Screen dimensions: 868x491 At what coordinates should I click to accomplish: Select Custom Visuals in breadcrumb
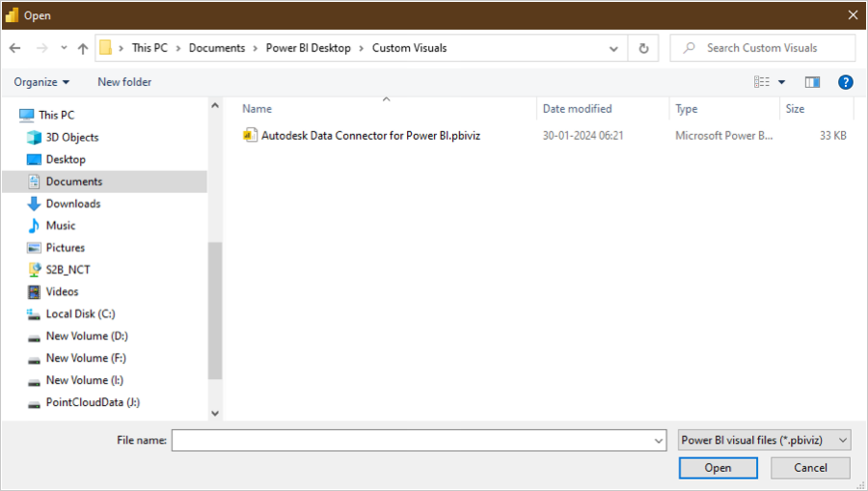pyautogui.click(x=409, y=48)
